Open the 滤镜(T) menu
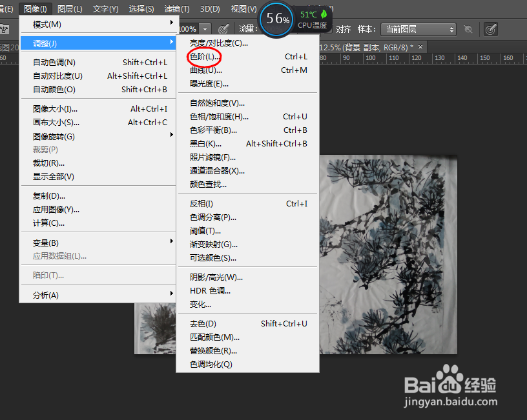Screen dimensions: 527x420 pos(177,9)
